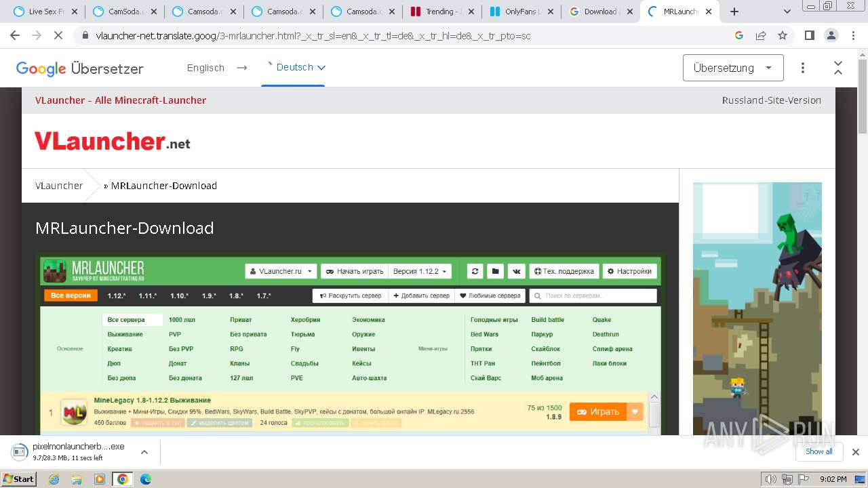Viewport: 868px width, 488px height.
Task: Switch to the Google Download tab
Action: 601,12
